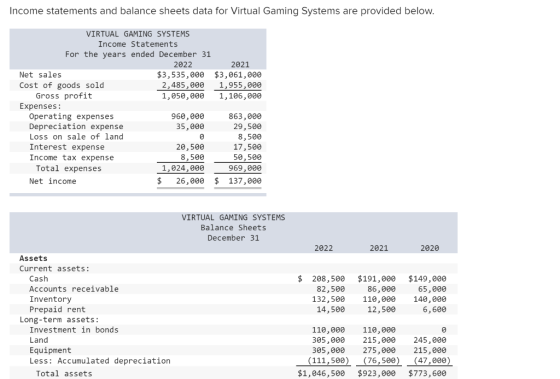This screenshot has height=379, width=560.
Task: Click the 2021 interest expense 17,500
Action: click(248, 147)
